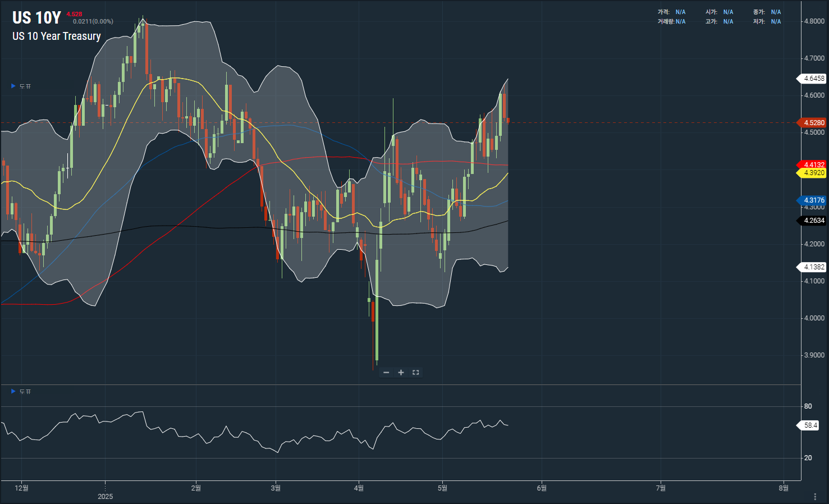The image size is (829, 504).
Task: Expand the 도표 legend in price chart
Action: [x=13, y=86]
